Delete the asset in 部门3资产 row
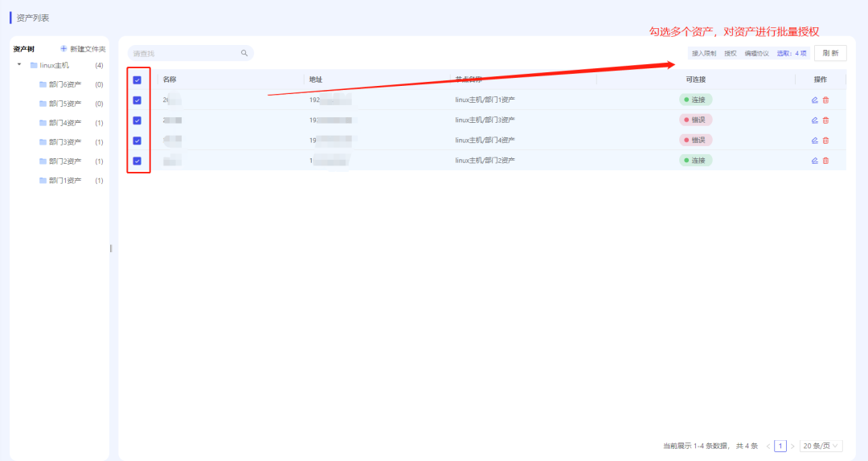 (x=825, y=120)
